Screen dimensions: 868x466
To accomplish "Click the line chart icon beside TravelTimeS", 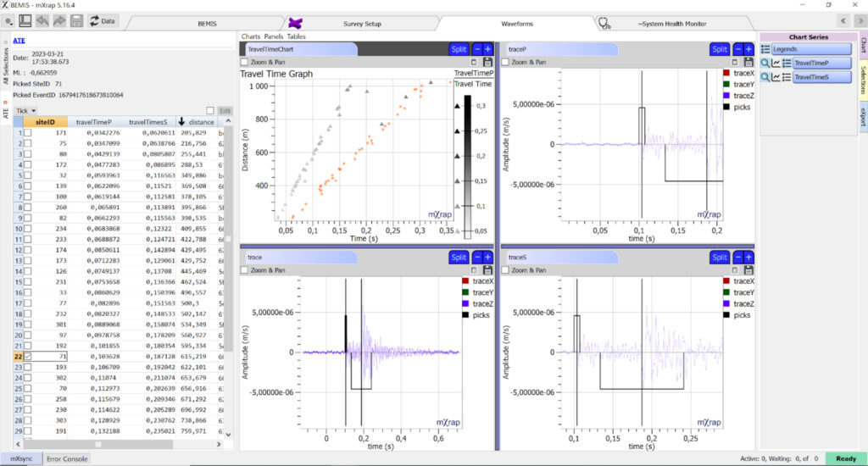I will pos(775,77).
